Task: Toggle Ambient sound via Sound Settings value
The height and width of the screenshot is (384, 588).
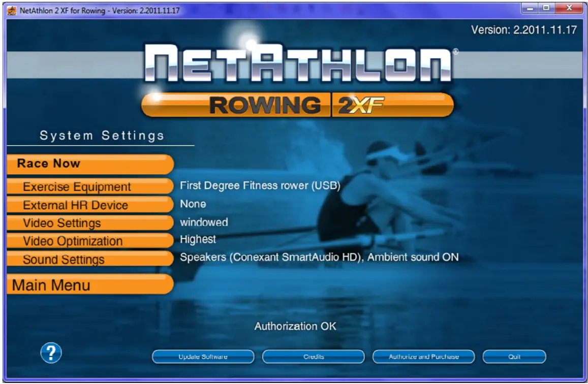Action: pyautogui.click(x=318, y=257)
